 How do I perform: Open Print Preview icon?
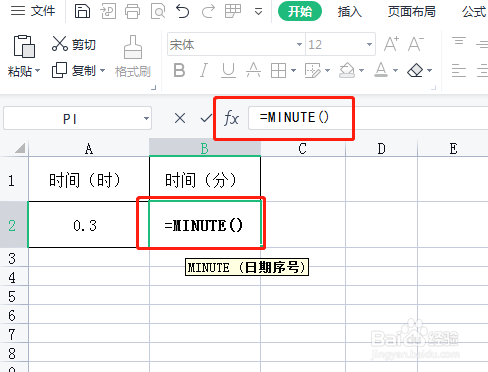[158, 12]
